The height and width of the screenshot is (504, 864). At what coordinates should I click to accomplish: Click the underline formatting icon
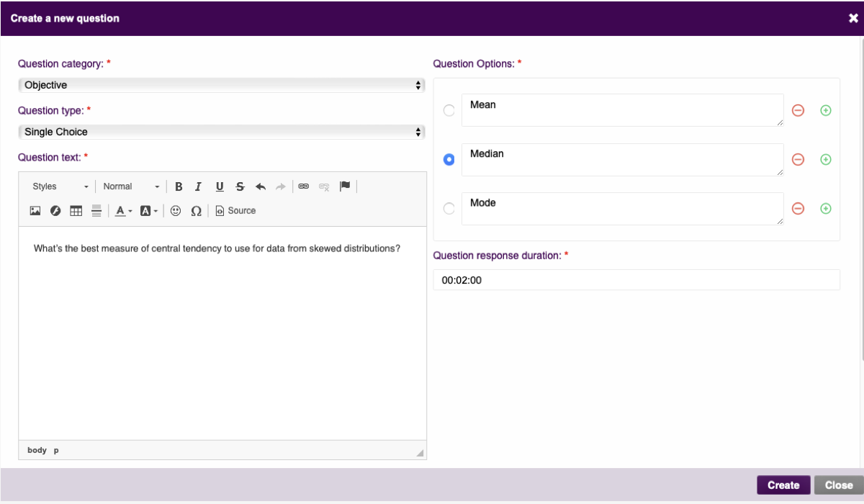(x=220, y=186)
